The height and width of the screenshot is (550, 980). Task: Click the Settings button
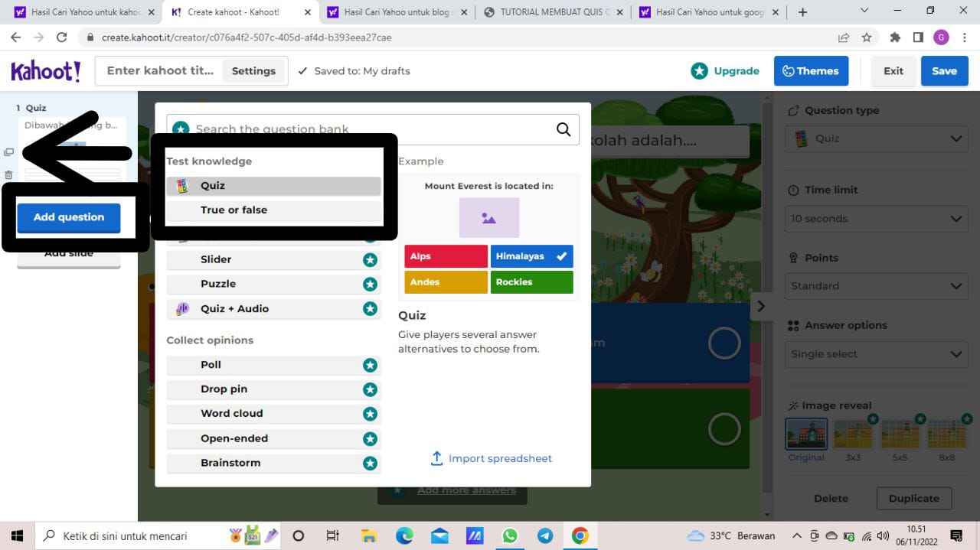253,71
